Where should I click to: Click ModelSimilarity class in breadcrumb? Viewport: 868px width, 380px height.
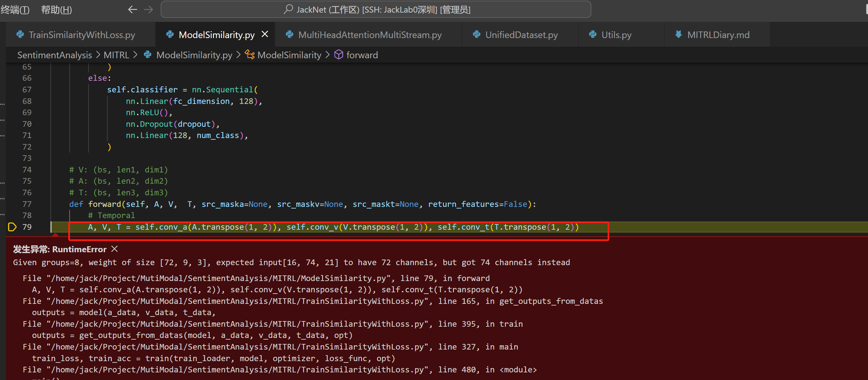[x=290, y=55]
